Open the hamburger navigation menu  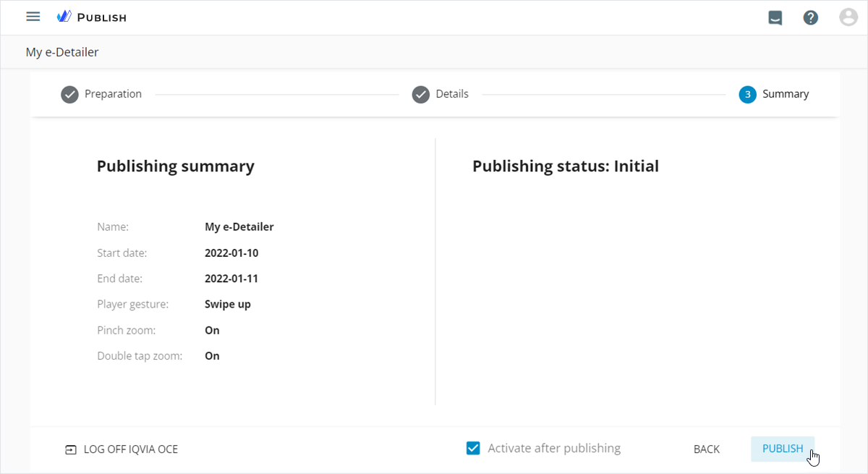tap(33, 17)
